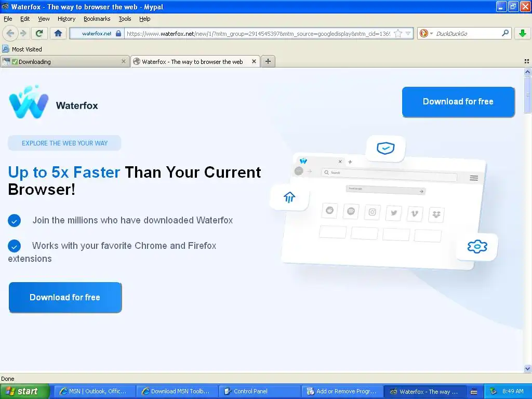Open the View menu
The height and width of the screenshot is (399, 532).
44,19
